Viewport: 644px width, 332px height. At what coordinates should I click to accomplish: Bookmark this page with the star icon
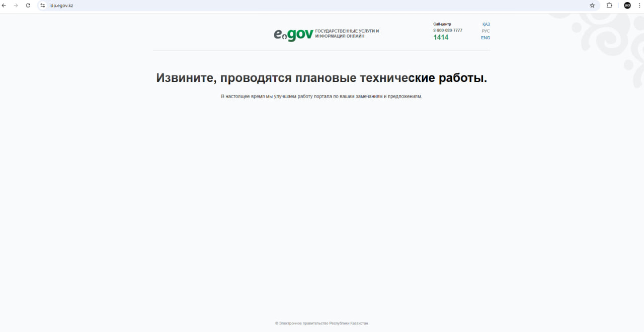592,5
